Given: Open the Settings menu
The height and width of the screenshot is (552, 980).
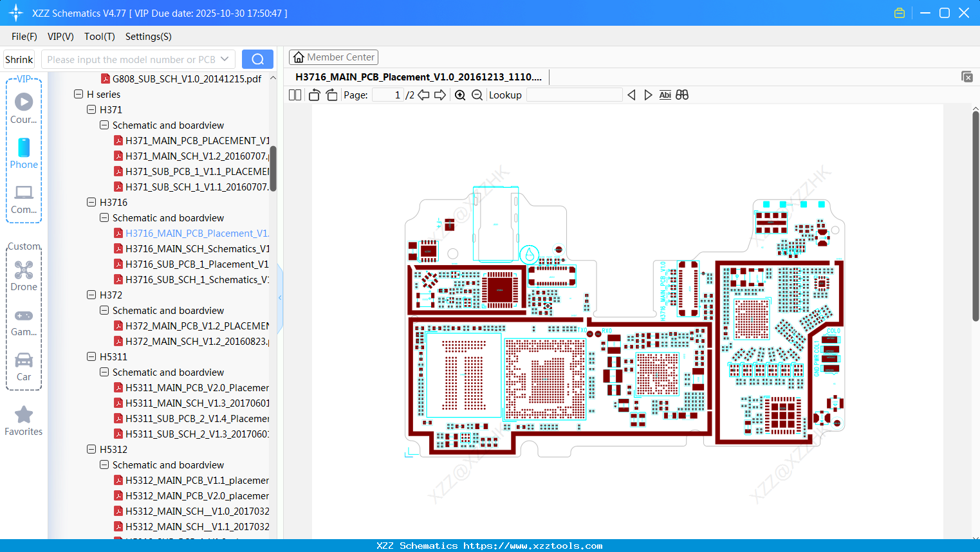Looking at the screenshot, I should click(148, 37).
